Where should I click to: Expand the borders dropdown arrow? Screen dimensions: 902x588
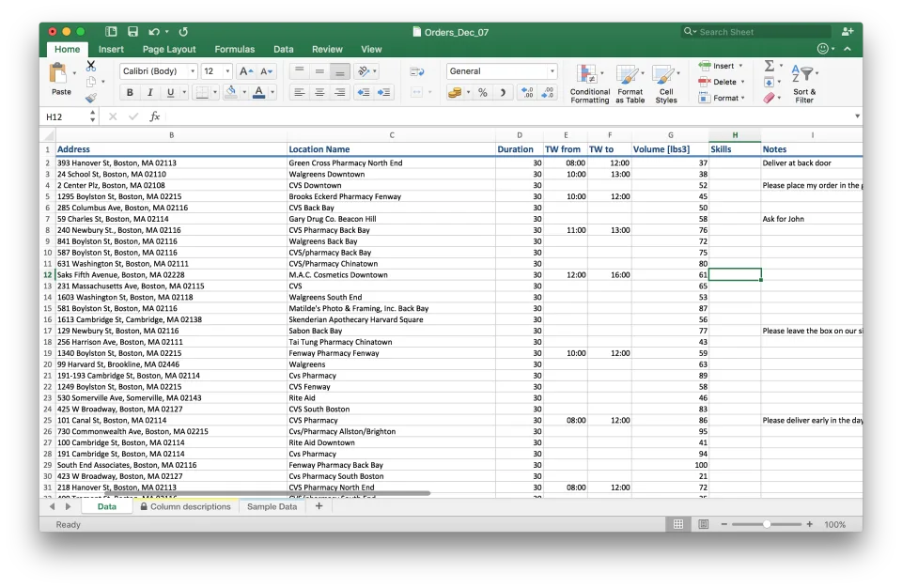[x=215, y=92]
